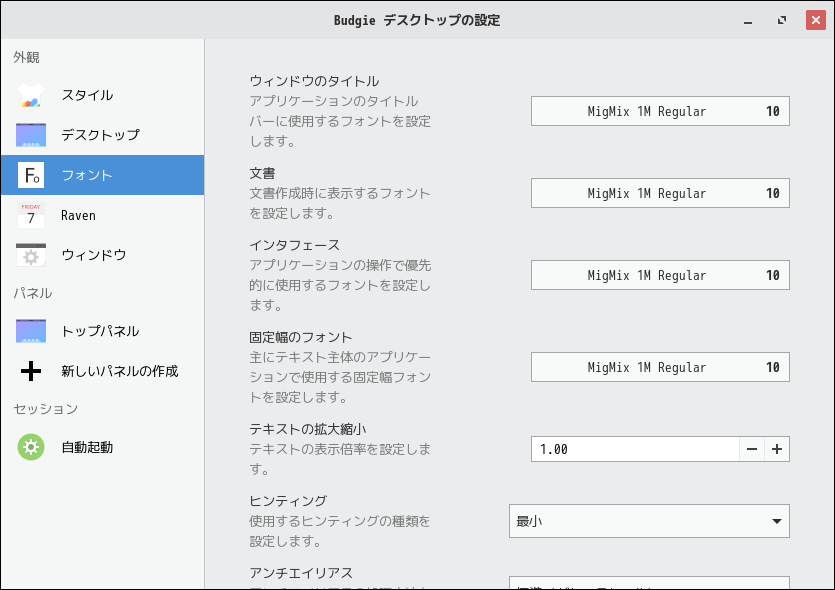The width and height of the screenshot is (835, 590).
Task: Click the Window (ウィンドウ) gear icon
Action: point(31,255)
